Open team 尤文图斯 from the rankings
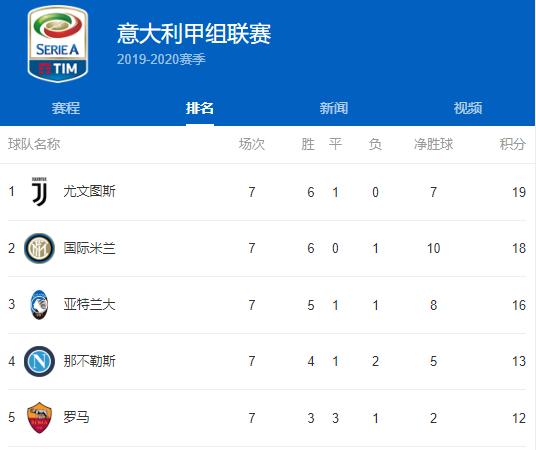The image size is (536, 450). point(90,191)
